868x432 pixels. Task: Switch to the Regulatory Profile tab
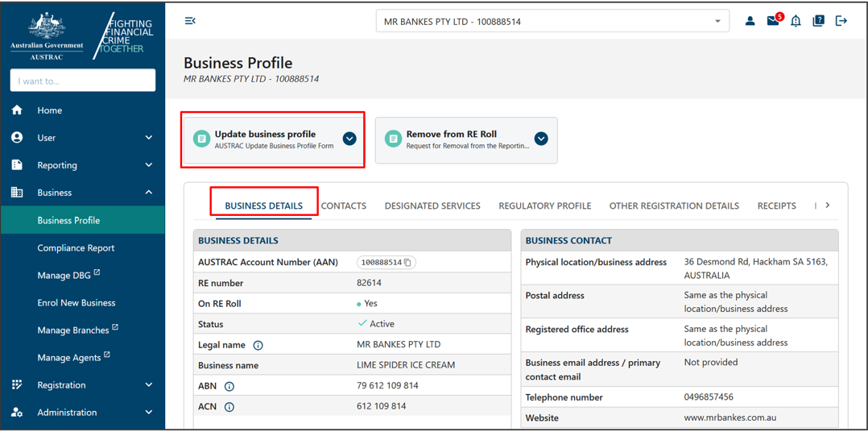(x=544, y=206)
